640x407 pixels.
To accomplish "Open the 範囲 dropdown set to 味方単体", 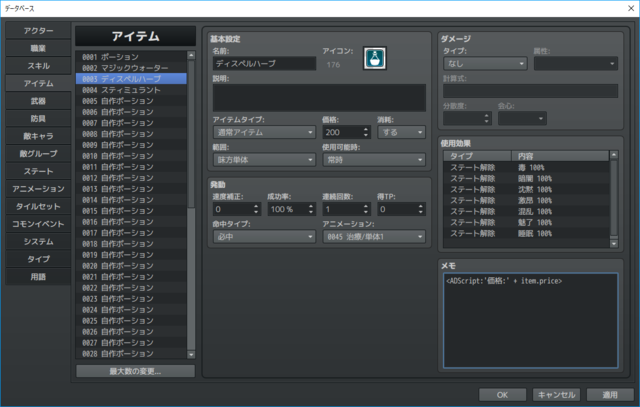I will point(264,160).
